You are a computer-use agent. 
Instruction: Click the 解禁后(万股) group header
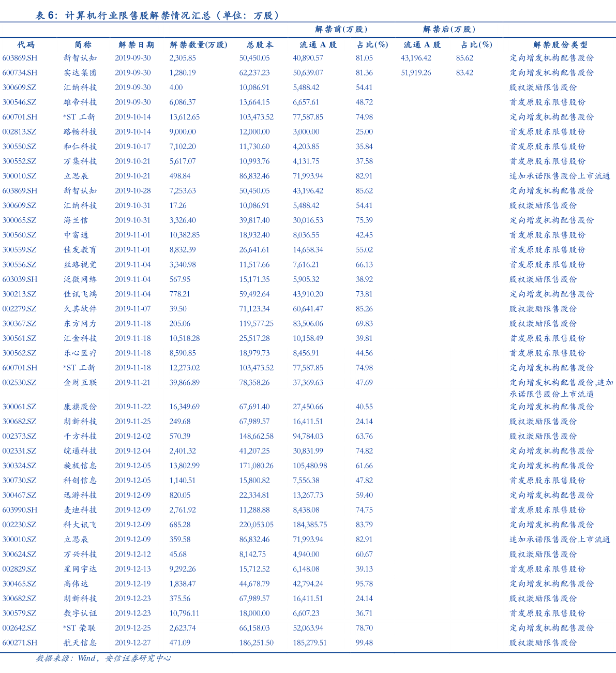[449, 29]
